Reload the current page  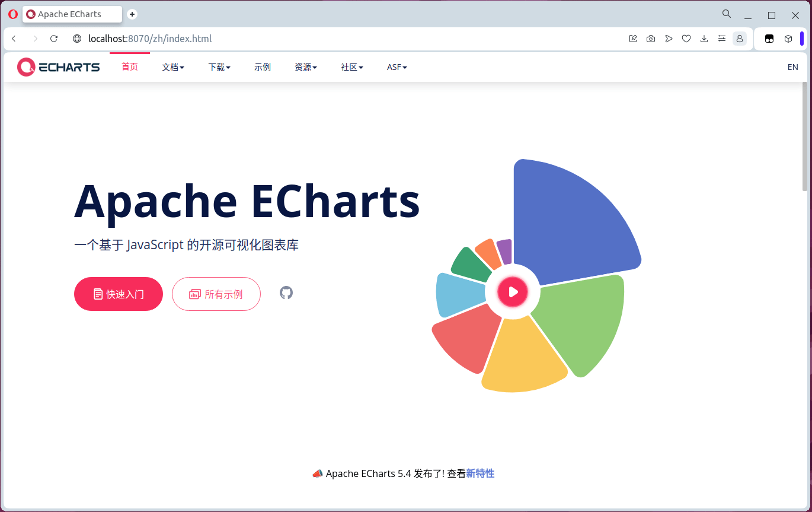pos(54,39)
